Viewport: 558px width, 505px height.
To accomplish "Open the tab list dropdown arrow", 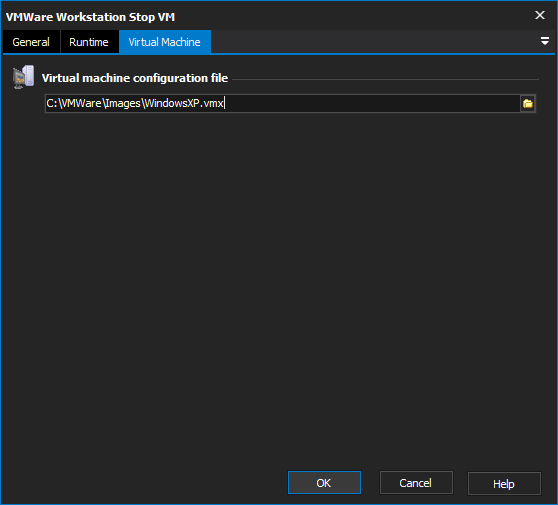I will point(544,41).
